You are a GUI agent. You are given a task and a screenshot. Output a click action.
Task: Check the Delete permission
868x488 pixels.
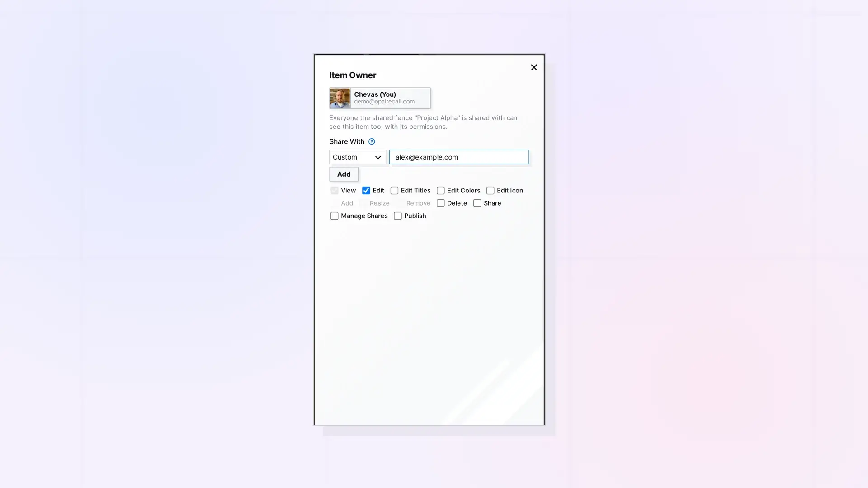pyautogui.click(x=441, y=203)
